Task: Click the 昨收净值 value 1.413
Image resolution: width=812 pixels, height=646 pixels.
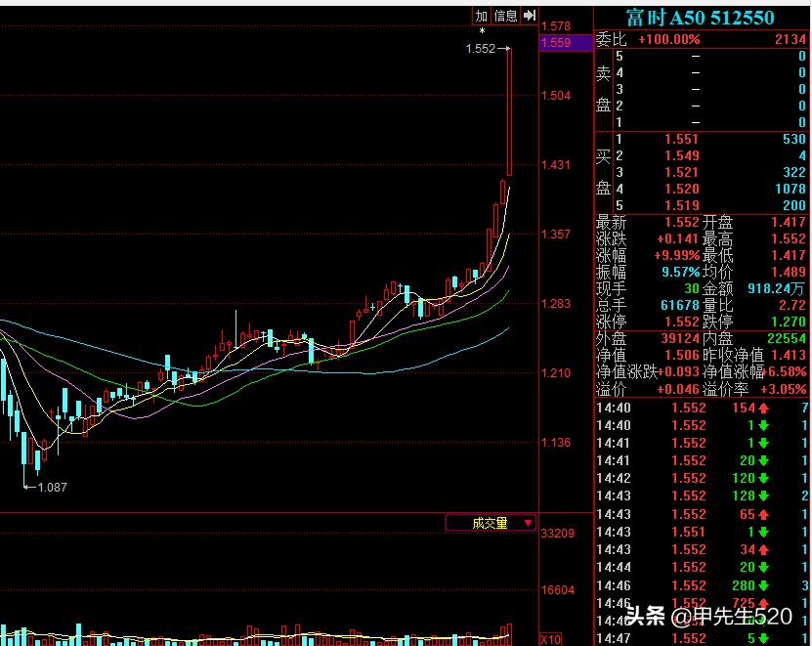Action: tap(789, 355)
